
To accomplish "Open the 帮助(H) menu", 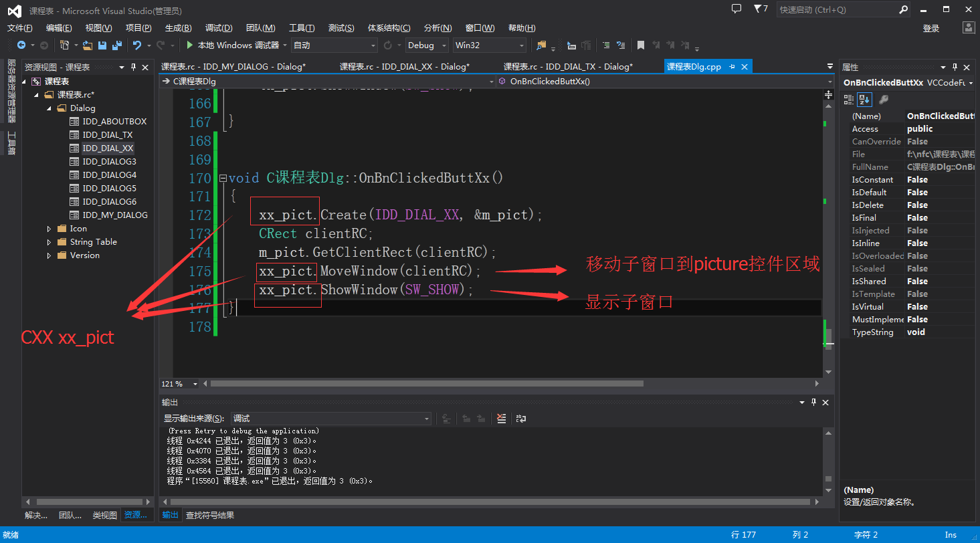I will (522, 28).
